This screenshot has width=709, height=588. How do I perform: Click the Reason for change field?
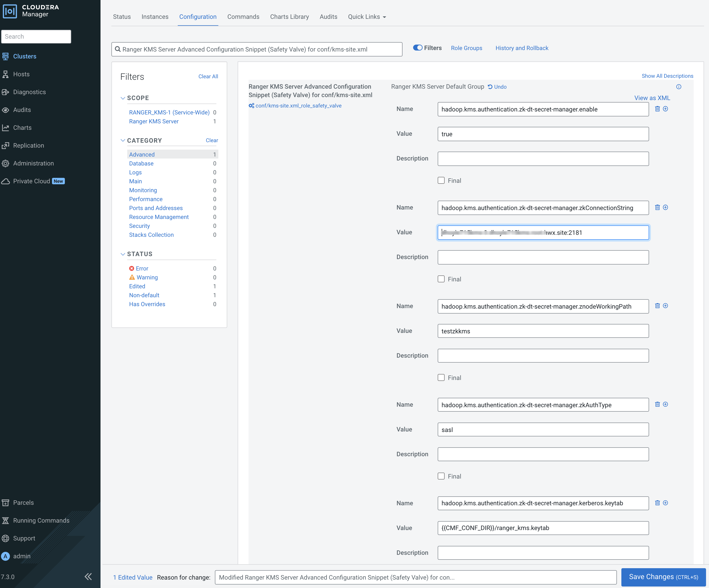point(415,577)
